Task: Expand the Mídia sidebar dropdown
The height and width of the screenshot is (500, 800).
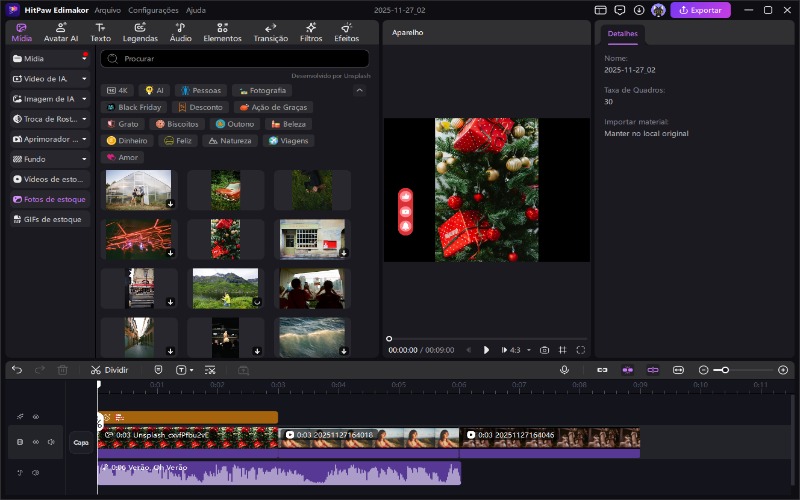Action: click(x=84, y=59)
